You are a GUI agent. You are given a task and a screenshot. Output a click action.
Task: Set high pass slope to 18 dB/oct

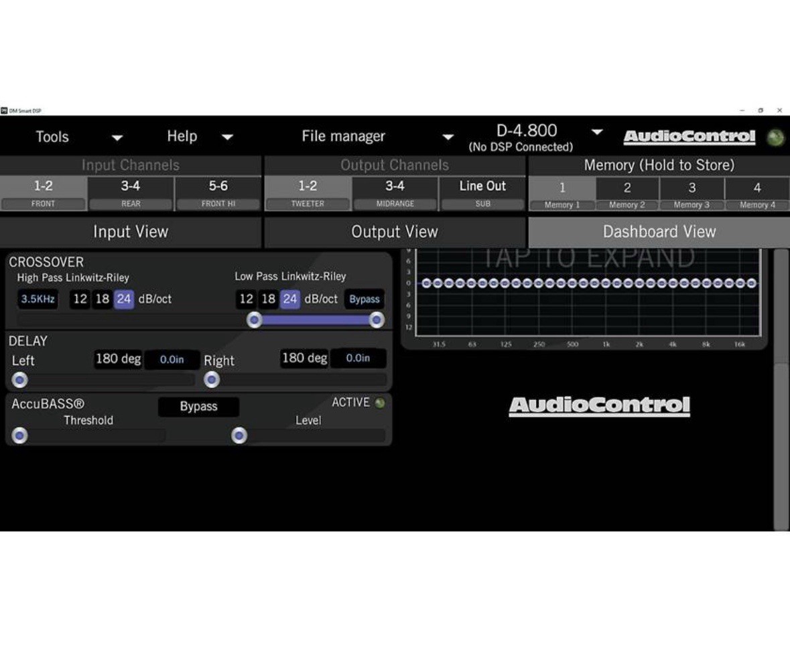point(103,299)
